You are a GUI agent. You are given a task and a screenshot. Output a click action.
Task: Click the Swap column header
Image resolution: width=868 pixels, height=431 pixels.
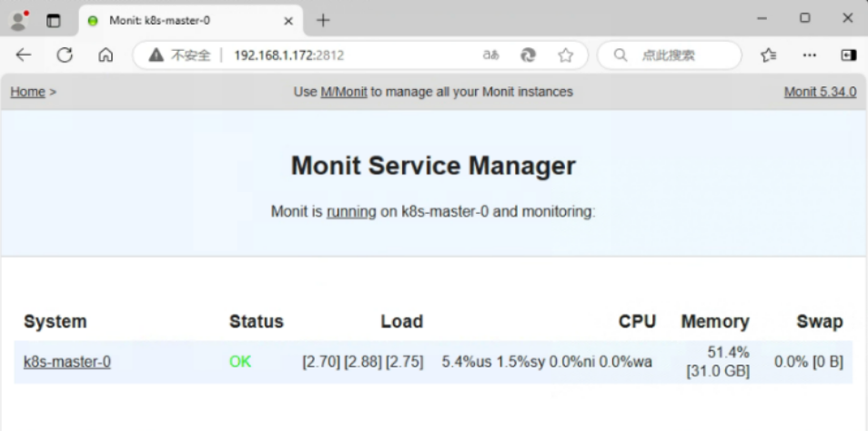[x=820, y=322]
